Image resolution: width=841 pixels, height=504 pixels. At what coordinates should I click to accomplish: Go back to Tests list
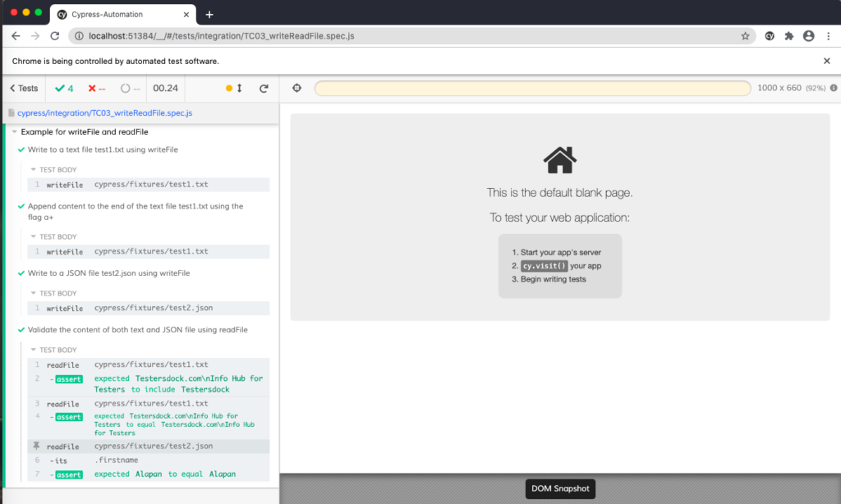[x=23, y=89]
